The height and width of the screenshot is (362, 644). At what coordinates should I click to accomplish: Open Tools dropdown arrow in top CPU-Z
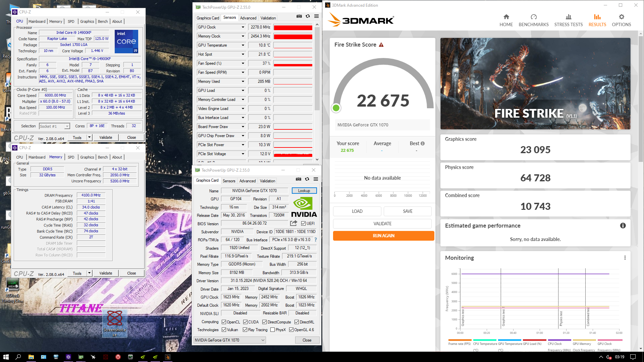tap(89, 137)
